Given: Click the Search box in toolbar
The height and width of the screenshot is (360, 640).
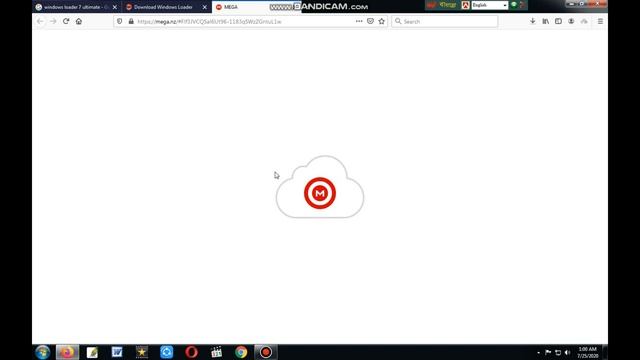Looking at the screenshot, I should (444, 21).
